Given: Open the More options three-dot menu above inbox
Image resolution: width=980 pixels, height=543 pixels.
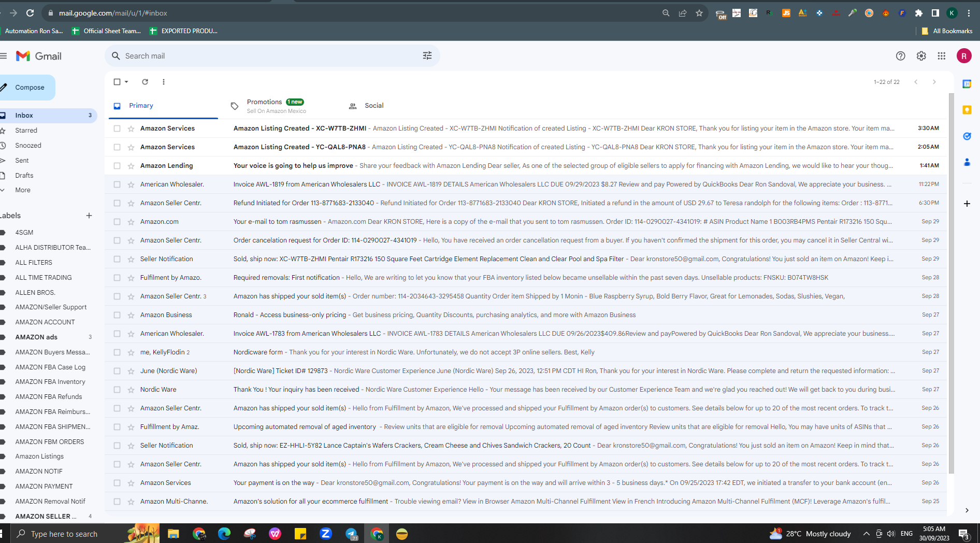Looking at the screenshot, I should tap(164, 82).
